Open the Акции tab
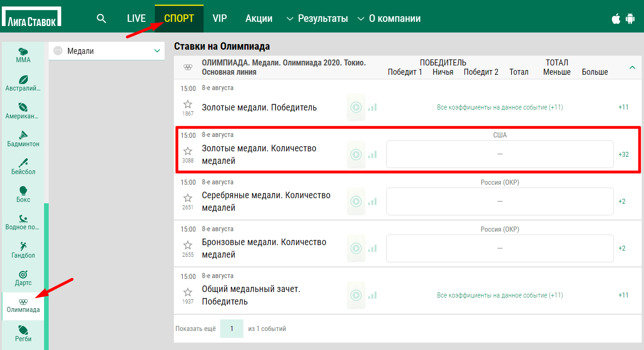644x350 pixels. click(259, 19)
